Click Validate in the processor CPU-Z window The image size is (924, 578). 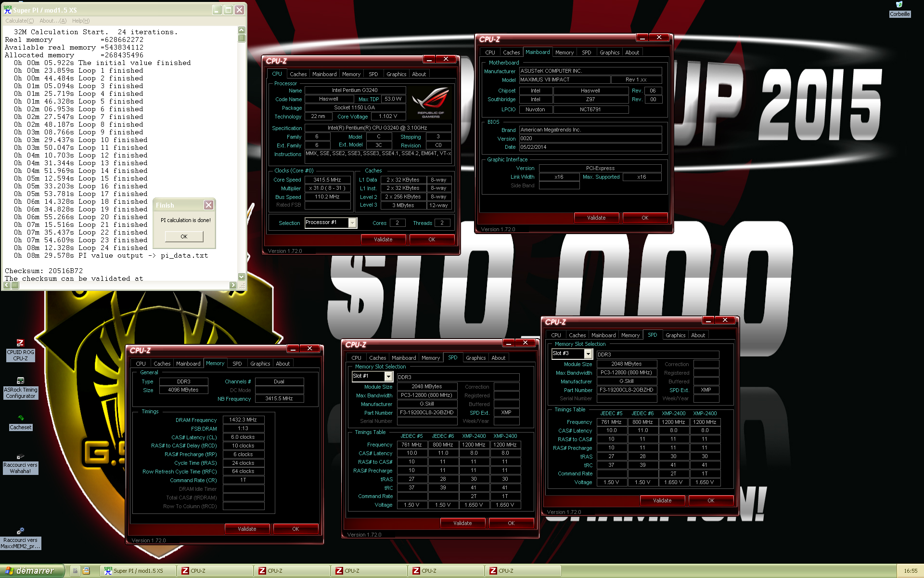pyautogui.click(x=383, y=239)
